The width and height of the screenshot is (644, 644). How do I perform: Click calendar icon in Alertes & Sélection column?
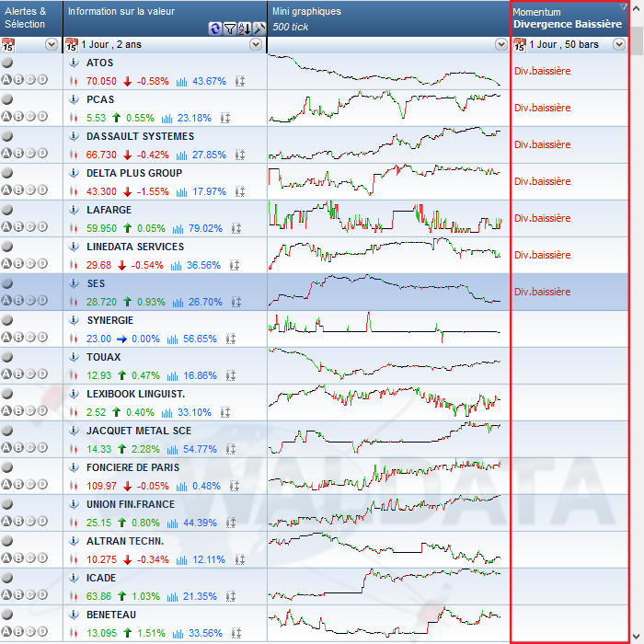pos(7,44)
